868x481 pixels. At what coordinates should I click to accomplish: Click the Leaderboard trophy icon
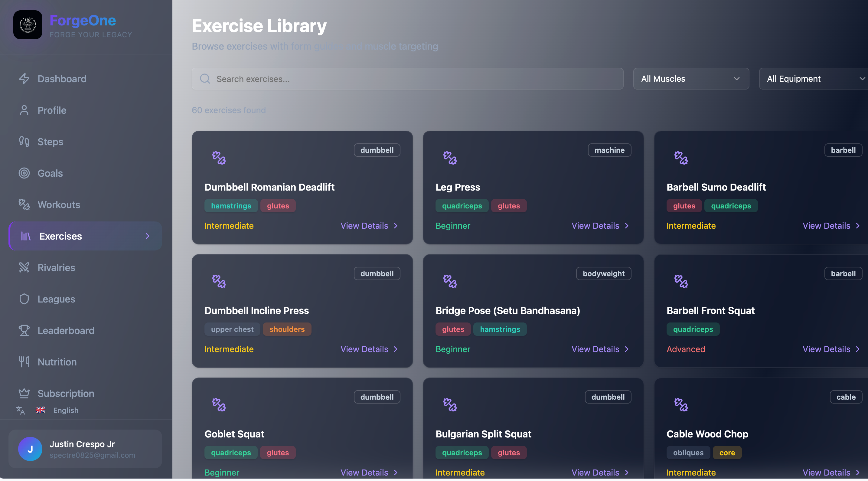point(24,330)
